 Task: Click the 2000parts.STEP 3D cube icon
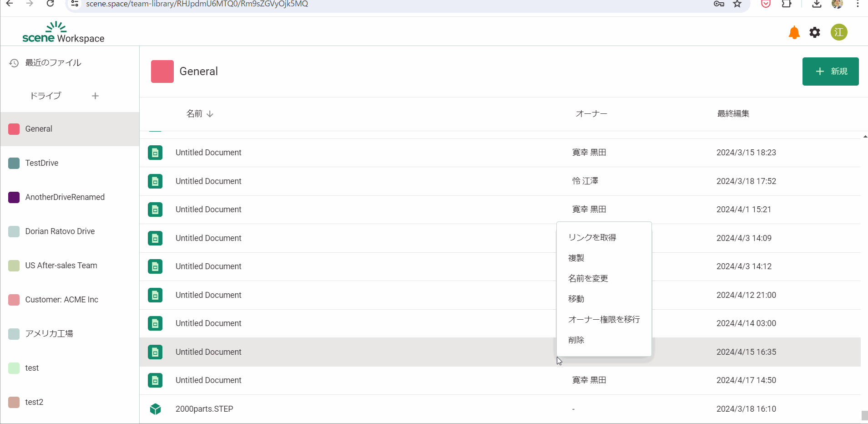click(155, 409)
